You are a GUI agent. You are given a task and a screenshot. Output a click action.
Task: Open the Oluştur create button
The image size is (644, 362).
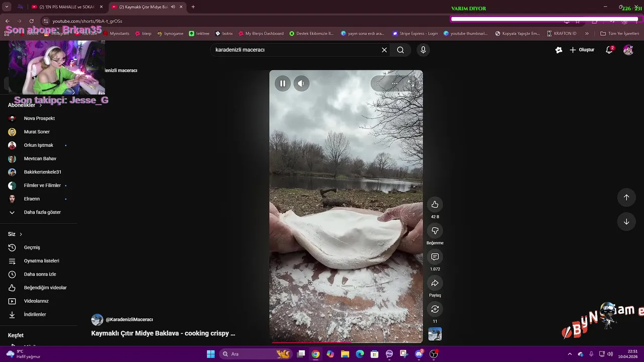pyautogui.click(x=582, y=50)
